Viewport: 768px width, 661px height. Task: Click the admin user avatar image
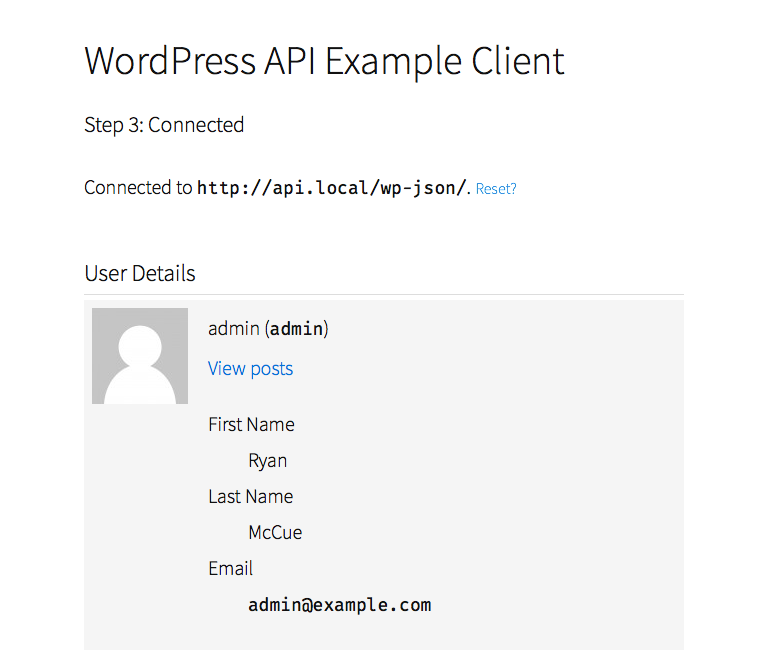pos(140,356)
